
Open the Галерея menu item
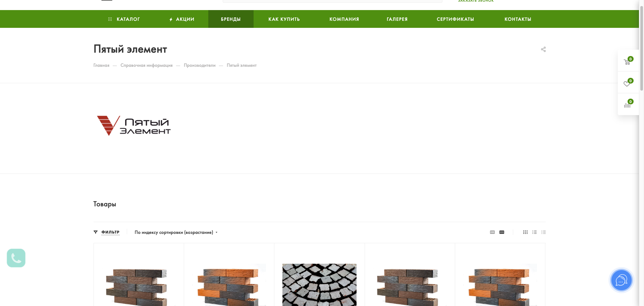pos(397,19)
